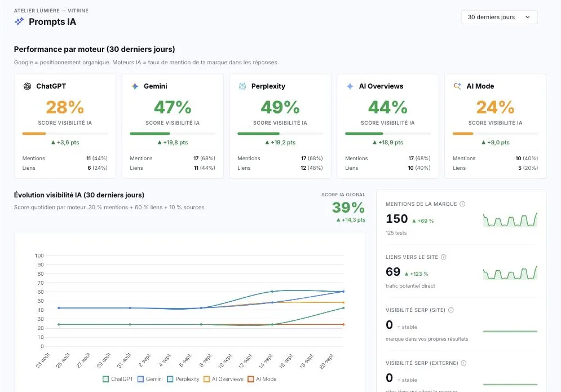Viewport: 561px width, 392px height.
Task: Click the ChatGPT 28% visibility score
Action: point(65,107)
